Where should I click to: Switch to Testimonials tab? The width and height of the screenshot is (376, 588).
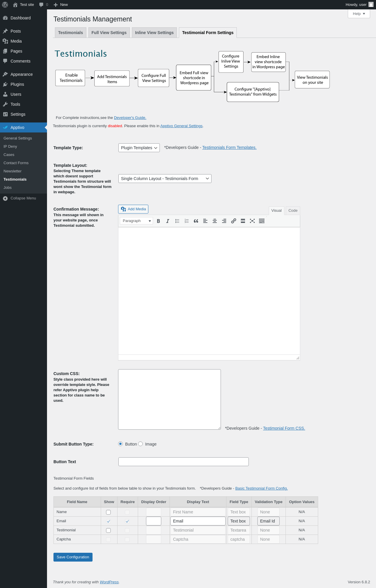coord(70,33)
